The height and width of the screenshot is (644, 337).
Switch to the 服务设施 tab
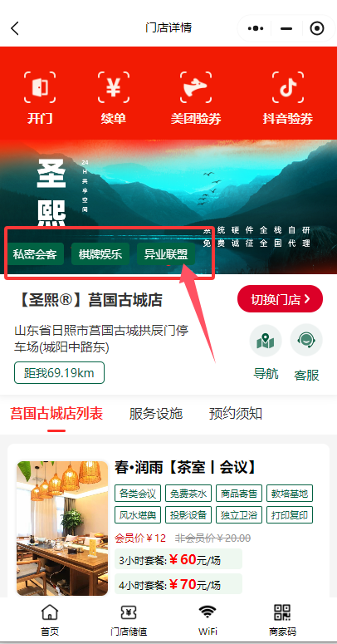(x=155, y=414)
